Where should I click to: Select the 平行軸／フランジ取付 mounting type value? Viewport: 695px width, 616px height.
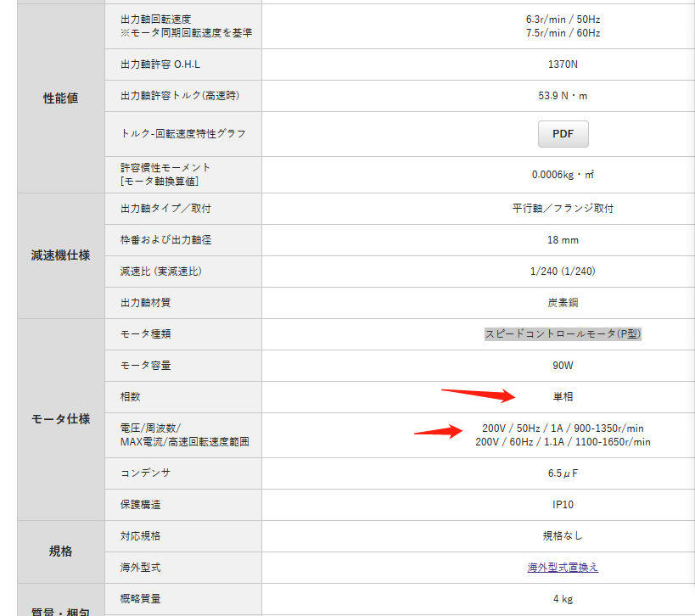(x=563, y=209)
